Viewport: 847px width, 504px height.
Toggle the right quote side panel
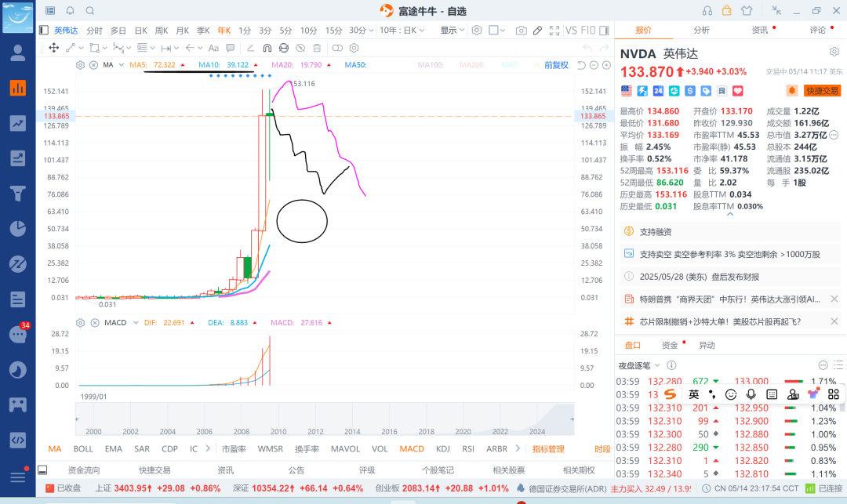coord(605,31)
